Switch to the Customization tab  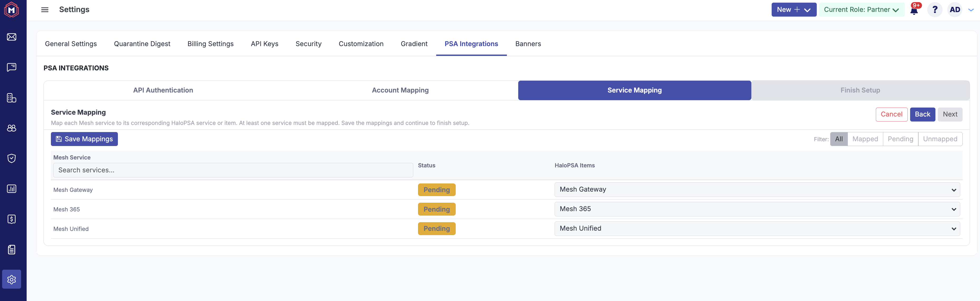(361, 44)
